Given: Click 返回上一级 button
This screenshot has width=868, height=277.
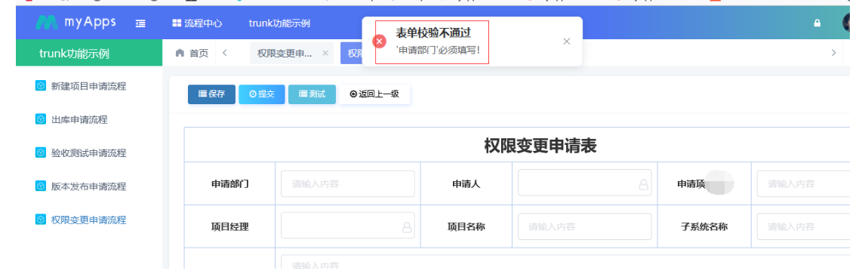Looking at the screenshot, I should coord(374,94).
